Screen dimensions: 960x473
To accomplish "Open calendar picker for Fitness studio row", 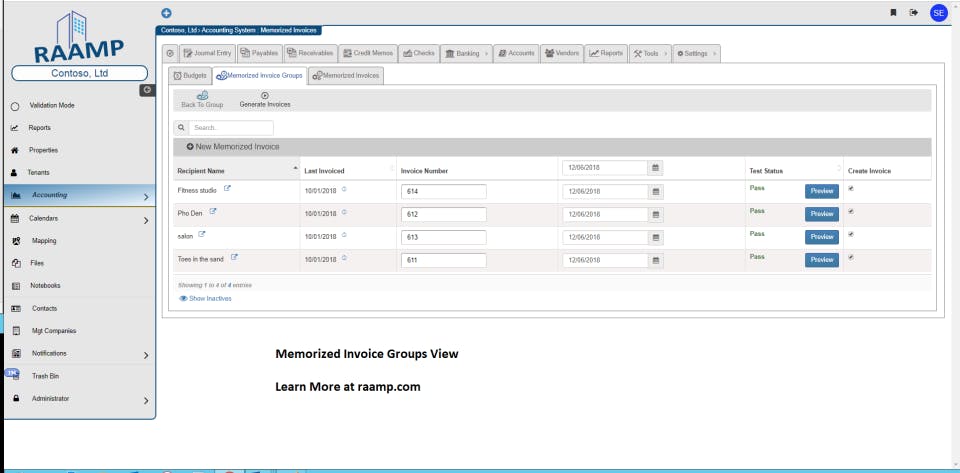I will tap(655, 192).
